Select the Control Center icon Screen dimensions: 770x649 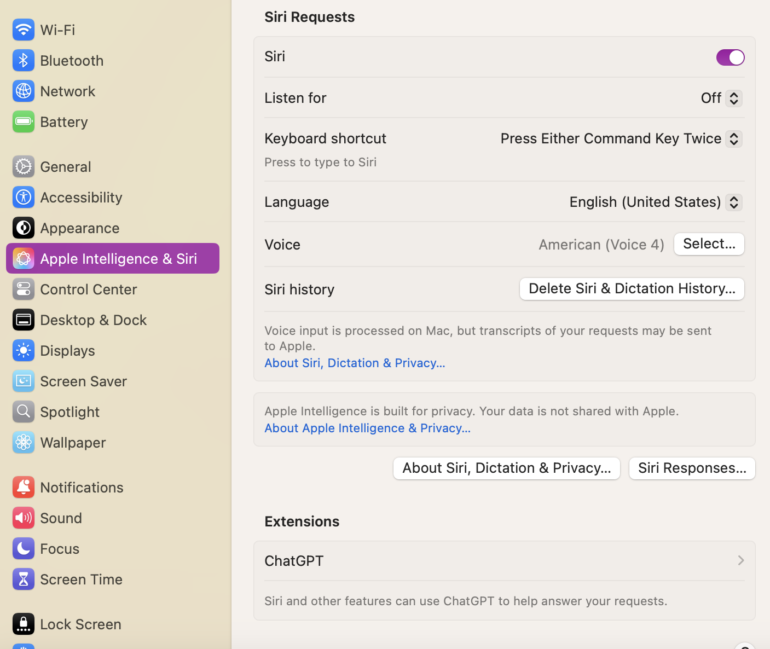[23, 289]
